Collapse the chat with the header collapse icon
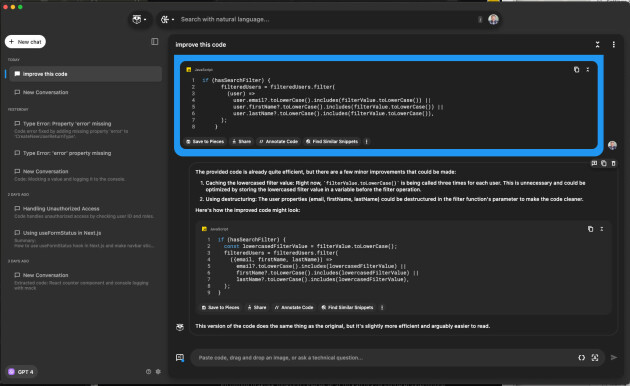The height and width of the screenshot is (386, 630). click(x=597, y=45)
